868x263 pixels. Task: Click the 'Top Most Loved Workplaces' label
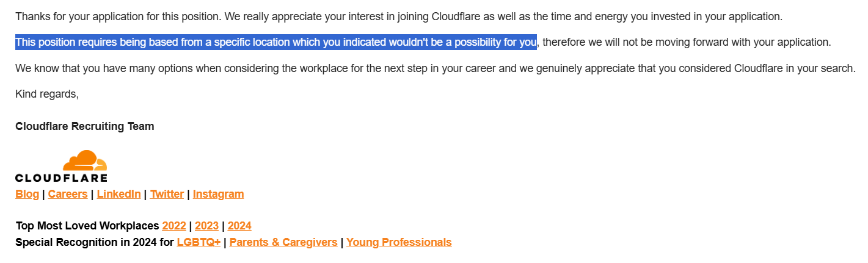(87, 226)
